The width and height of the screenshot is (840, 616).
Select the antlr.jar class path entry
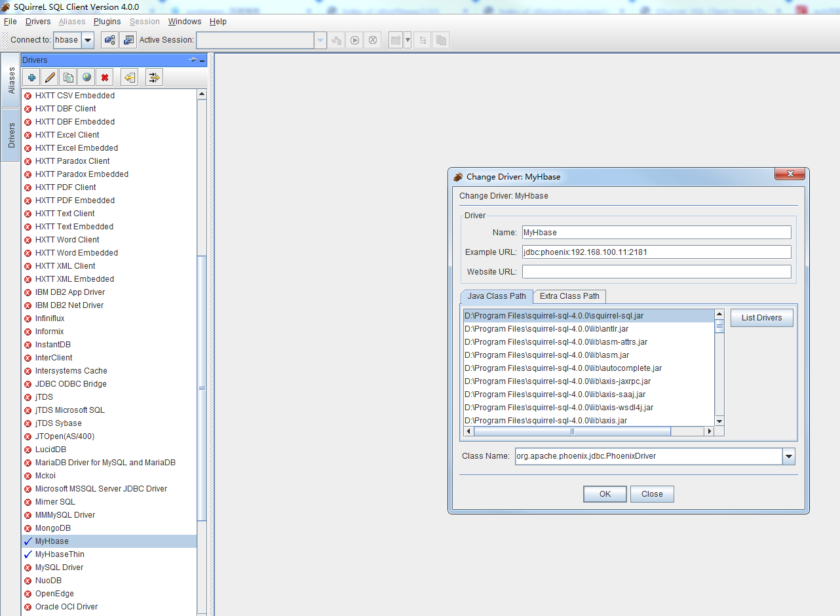click(x=588, y=329)
